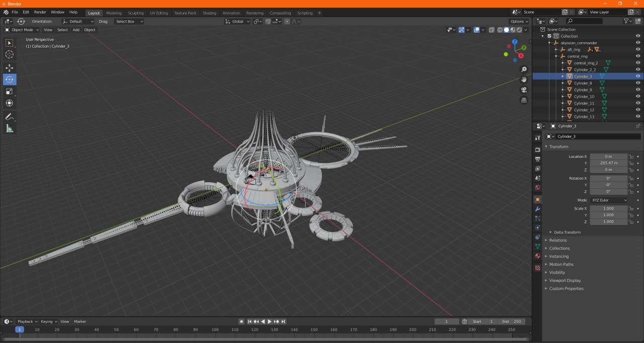
Task: Hide aft_ring using its eye icon
Action: click(x=638, y=49)
